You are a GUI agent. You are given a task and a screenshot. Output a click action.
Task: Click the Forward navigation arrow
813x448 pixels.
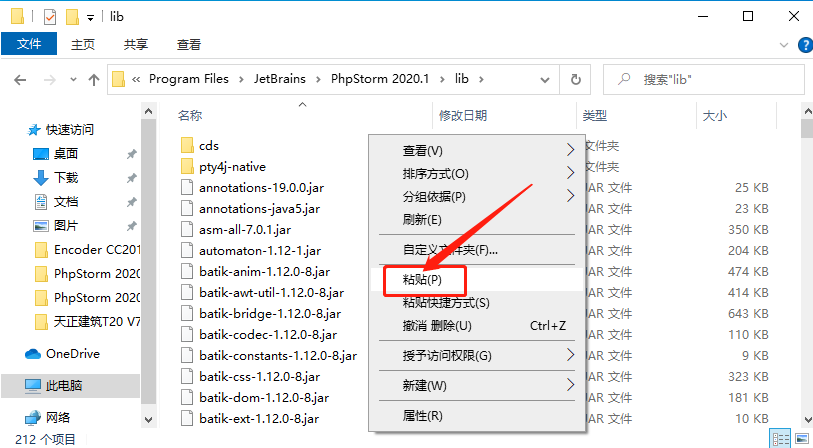tap(50, 80)
